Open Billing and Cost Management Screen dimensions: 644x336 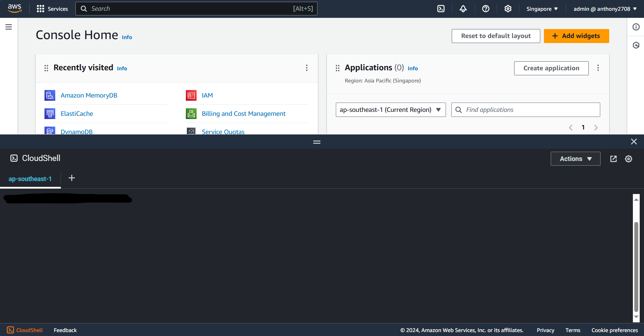(244, 114)
